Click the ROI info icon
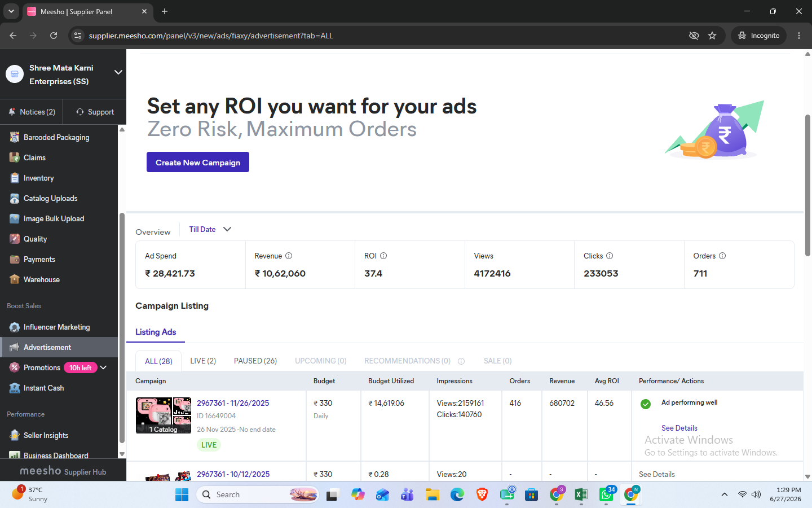Image resolution: width=812 pixels, height=508 pixels. click(383, 256)
